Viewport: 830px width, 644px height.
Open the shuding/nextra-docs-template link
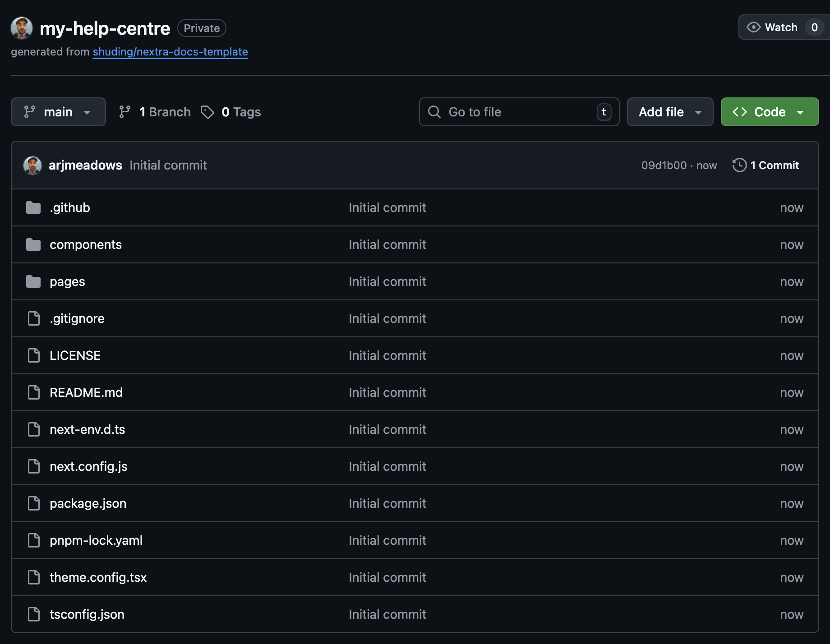pos(171,52)
